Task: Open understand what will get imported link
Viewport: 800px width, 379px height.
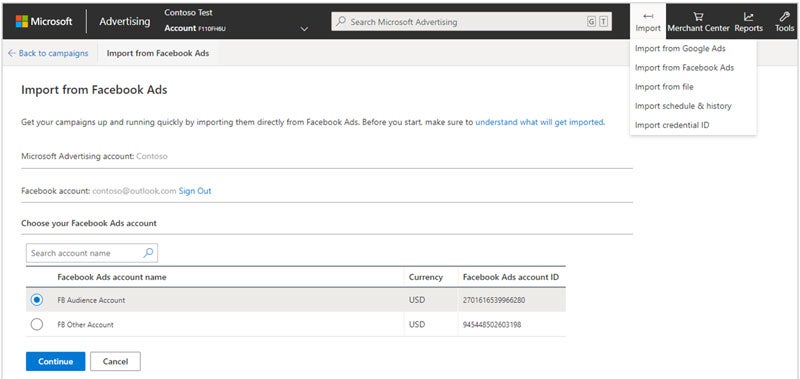Action: click(540, 122)
